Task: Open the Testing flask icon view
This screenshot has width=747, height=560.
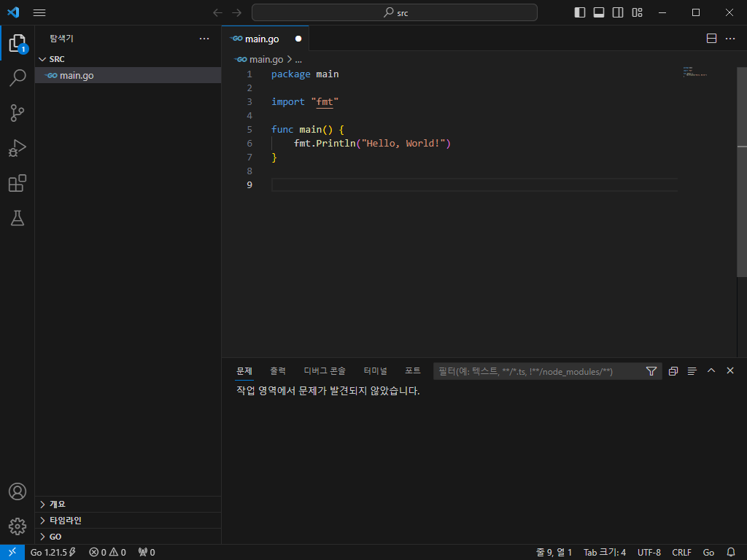Action: 18,218
